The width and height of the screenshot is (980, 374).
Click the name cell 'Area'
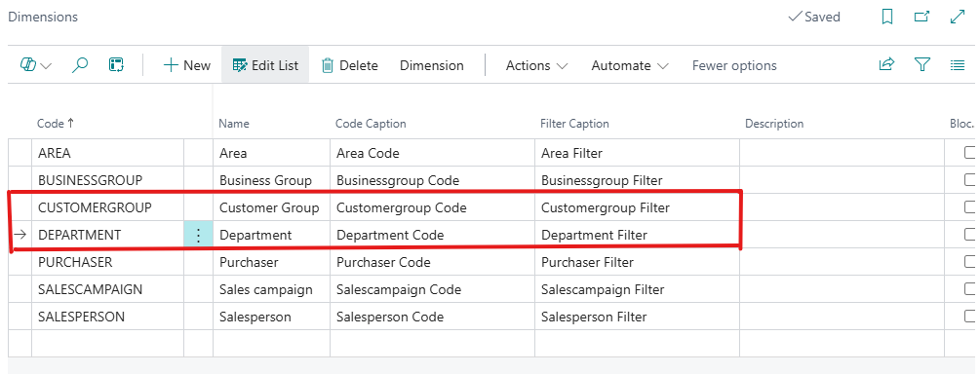[x=271, y=153]
